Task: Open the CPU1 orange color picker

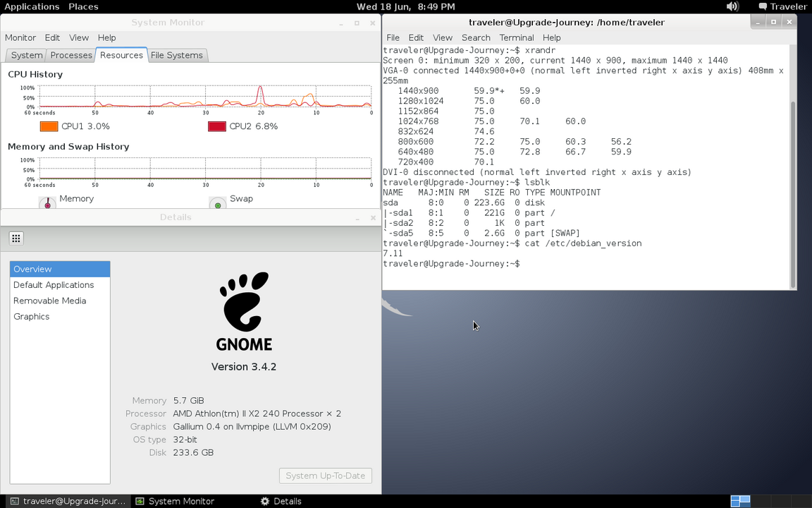Action: pyautogui.click(x=49, y=126)
